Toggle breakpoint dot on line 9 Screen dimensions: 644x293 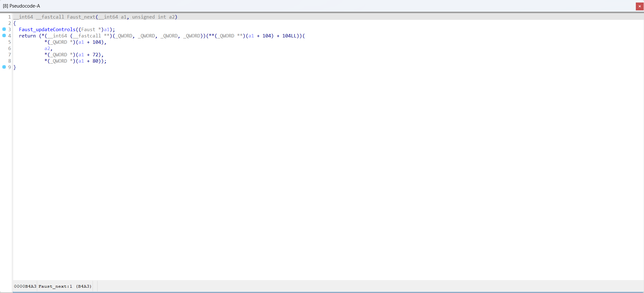pyautogui.click(x=4, y=67)
